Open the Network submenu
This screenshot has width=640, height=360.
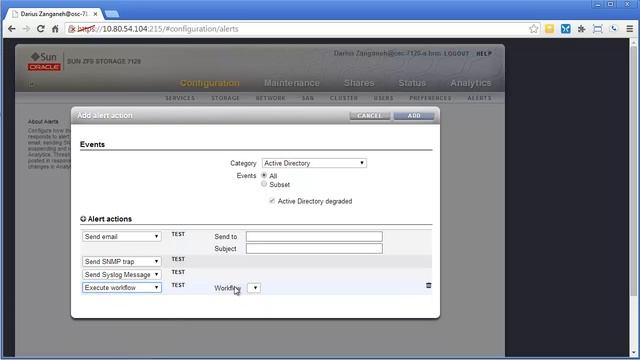[271, 98]
